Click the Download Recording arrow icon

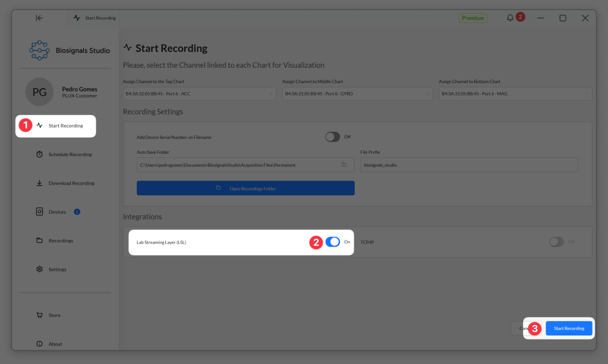[x=40, y=183]
